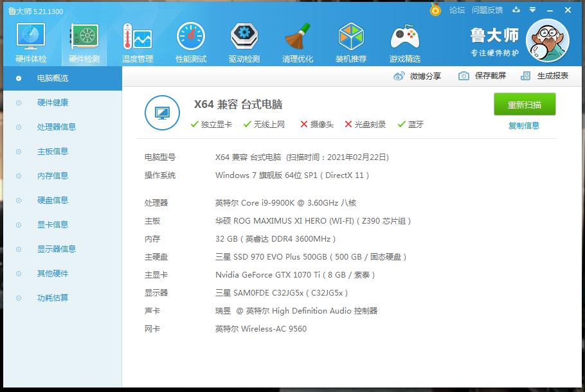Click the 无线上网 checkmark label

(x=264, y=125)
